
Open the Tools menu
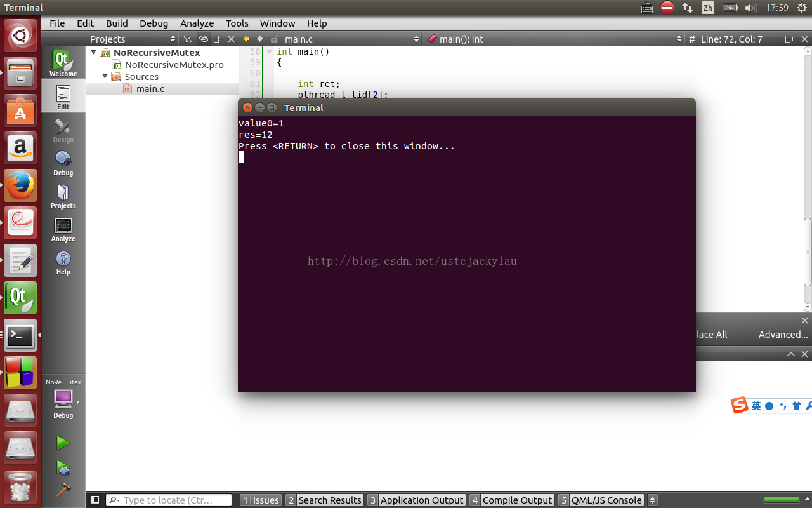click(x=237, y=23)
